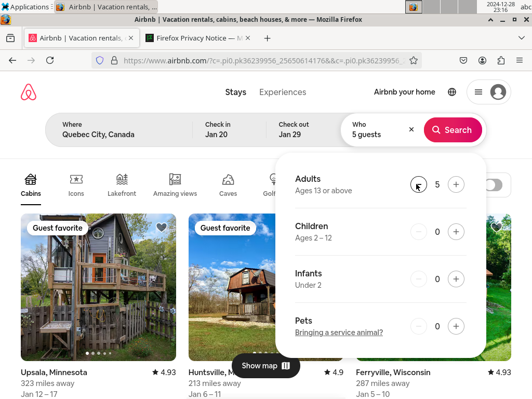Select the Icons category
This screenshot has width=532, height=399.
(x=76, y=185)
